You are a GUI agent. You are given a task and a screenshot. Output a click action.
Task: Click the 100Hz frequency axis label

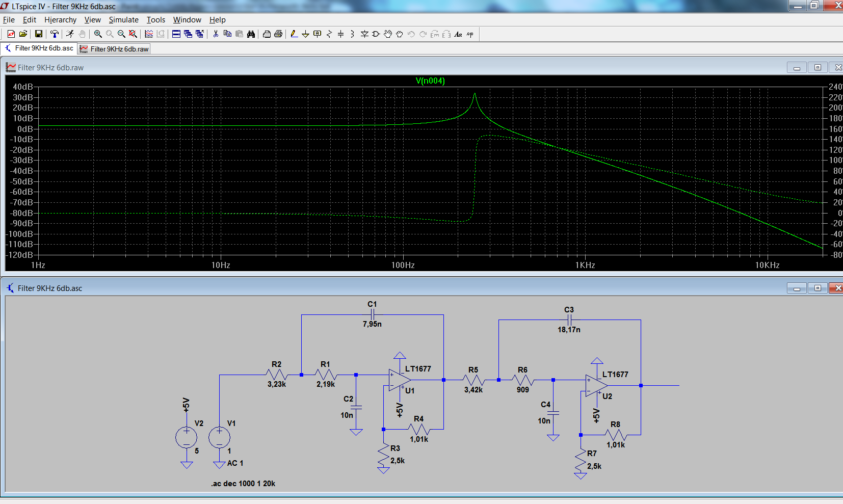coord(403,265)
